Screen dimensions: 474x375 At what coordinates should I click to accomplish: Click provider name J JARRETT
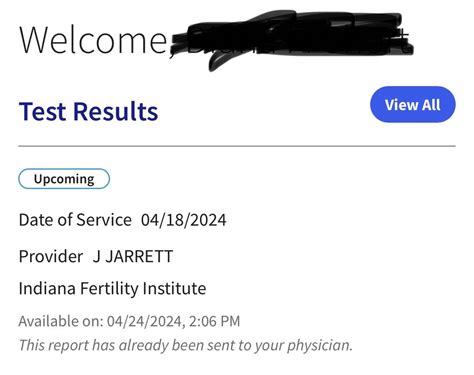[x=133, y=256]
